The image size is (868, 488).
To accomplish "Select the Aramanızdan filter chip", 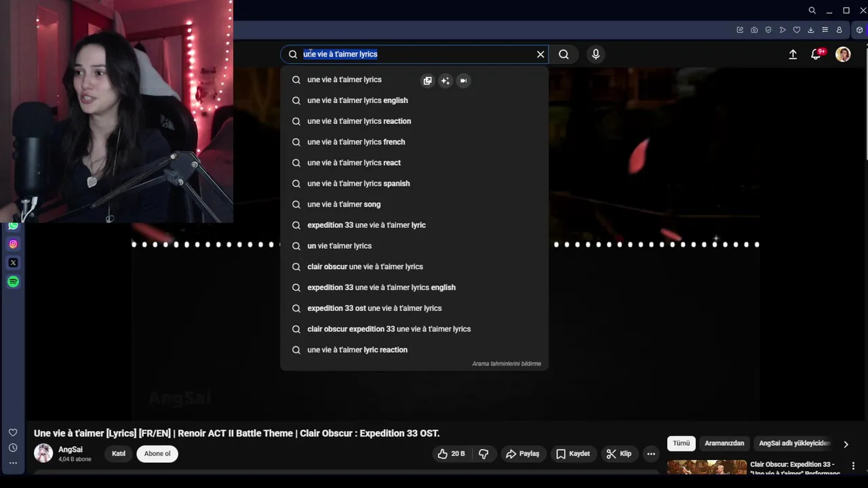I will pyautogui.click(x=724, y=443).
